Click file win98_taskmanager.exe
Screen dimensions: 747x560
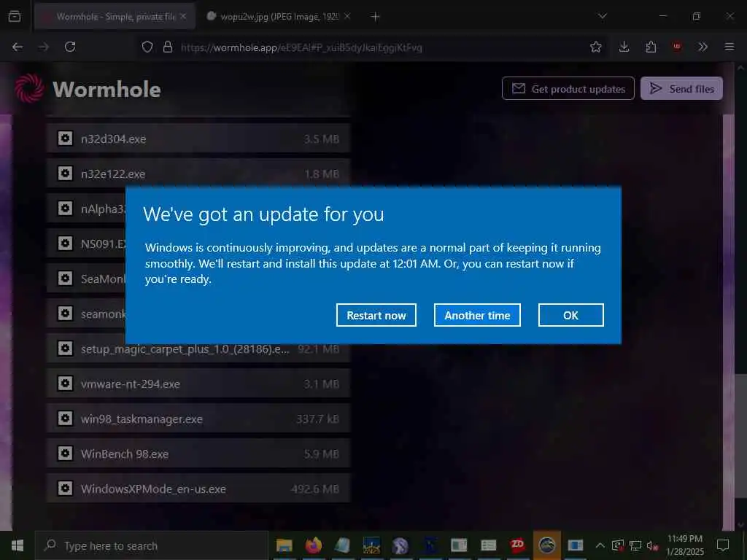pos(198,419)
